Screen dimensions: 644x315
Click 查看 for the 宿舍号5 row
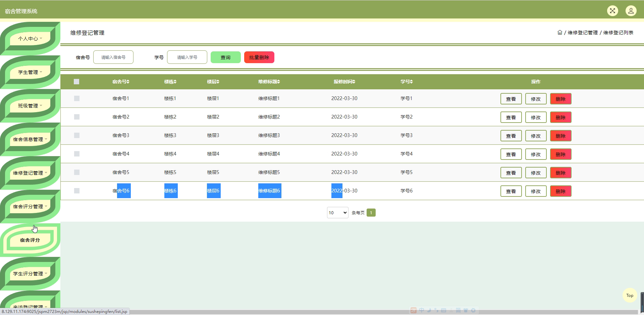point(511,173)
